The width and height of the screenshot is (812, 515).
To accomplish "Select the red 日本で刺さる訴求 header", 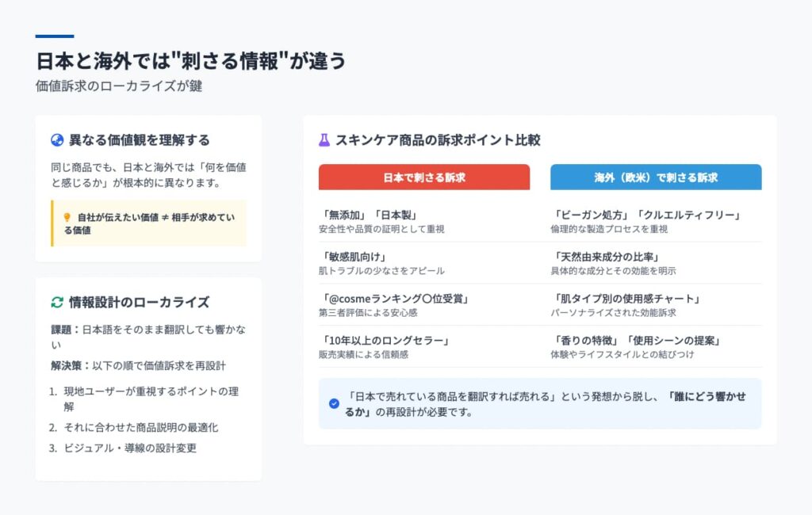I will (424, 177).
